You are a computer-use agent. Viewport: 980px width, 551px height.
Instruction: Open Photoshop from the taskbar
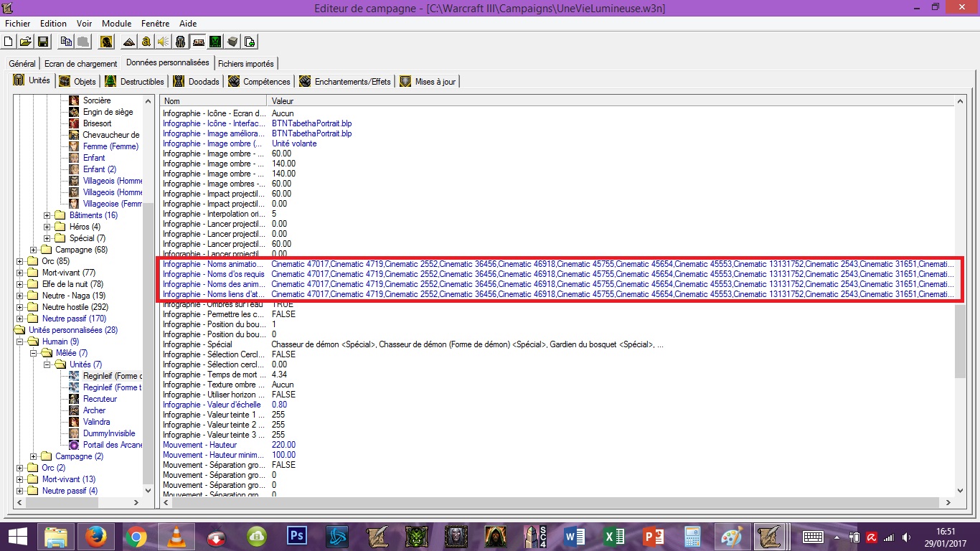tap(296, 537)
